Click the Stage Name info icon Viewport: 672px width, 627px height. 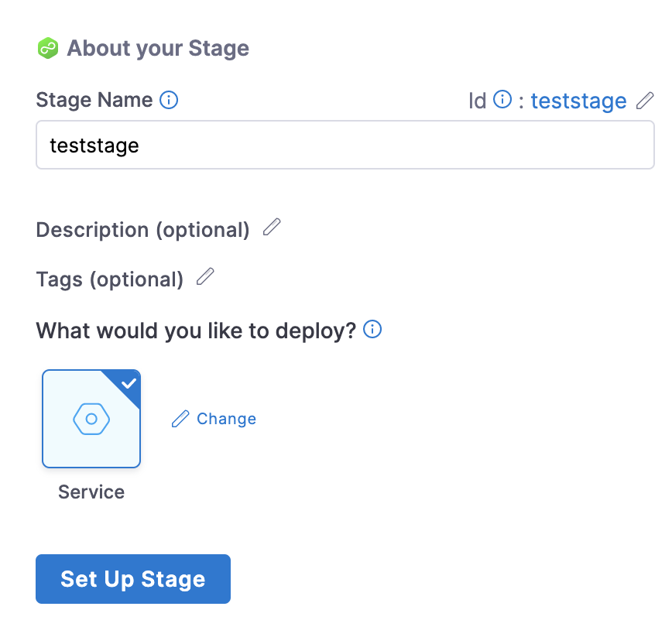[x=169, y=100]
